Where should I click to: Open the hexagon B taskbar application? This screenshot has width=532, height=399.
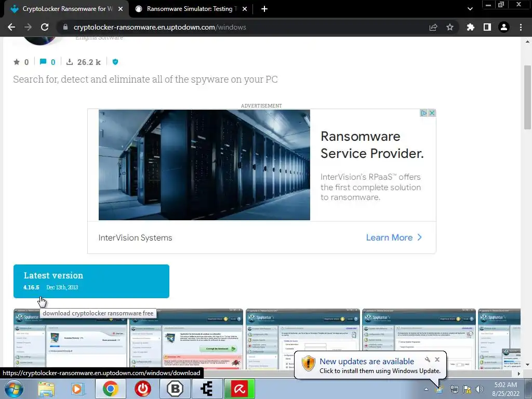point(175,389)
